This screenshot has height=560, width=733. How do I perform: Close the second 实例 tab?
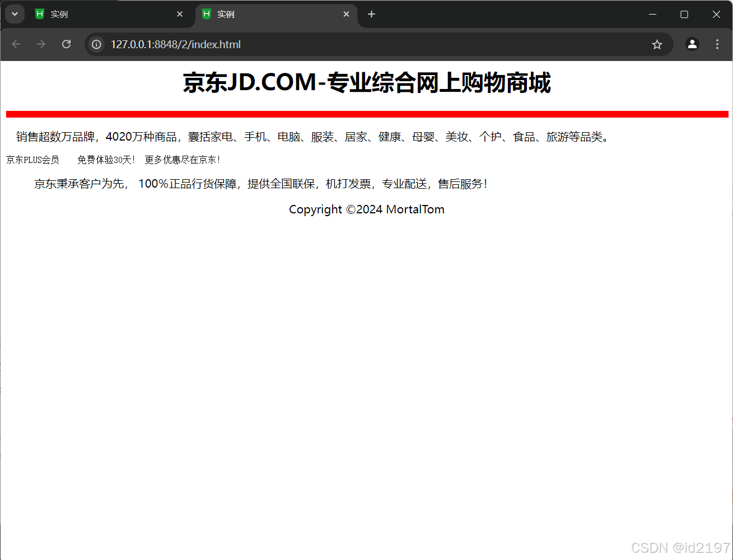pyautogui.click(x=347, y=14)
